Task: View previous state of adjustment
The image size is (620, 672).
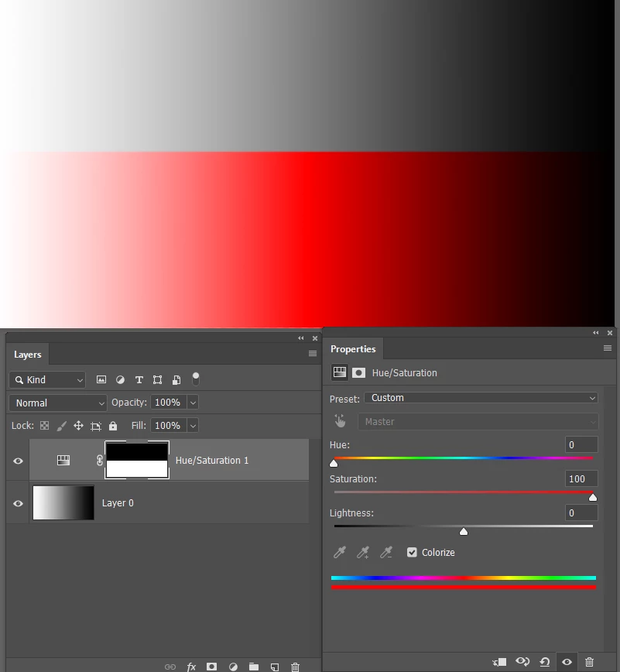Action: tap(522, 662)
